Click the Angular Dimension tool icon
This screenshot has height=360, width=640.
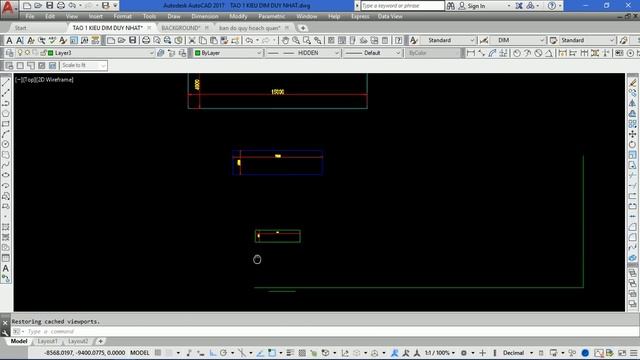click(549, 53)
